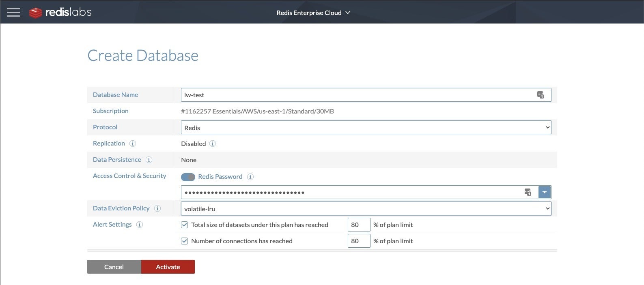Screen dimensions: 644x285
Task: Click the password manager icon in password field
Action: click(x=528, y=192)
